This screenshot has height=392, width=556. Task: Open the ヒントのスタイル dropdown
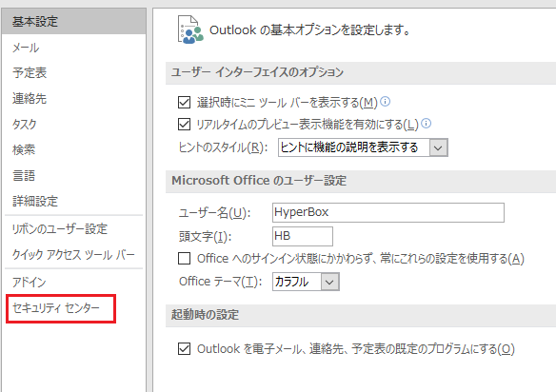(363, 147)
